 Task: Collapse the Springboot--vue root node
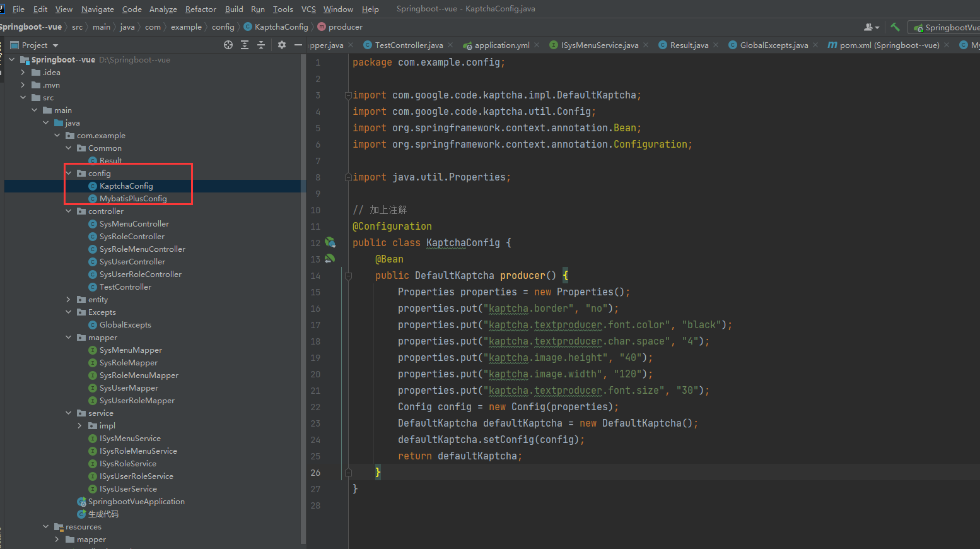(x=11, y=59)
